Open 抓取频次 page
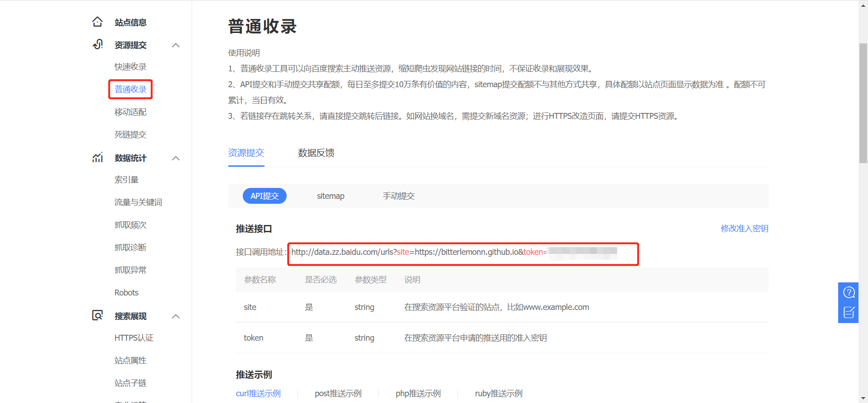 click(130, 225)
